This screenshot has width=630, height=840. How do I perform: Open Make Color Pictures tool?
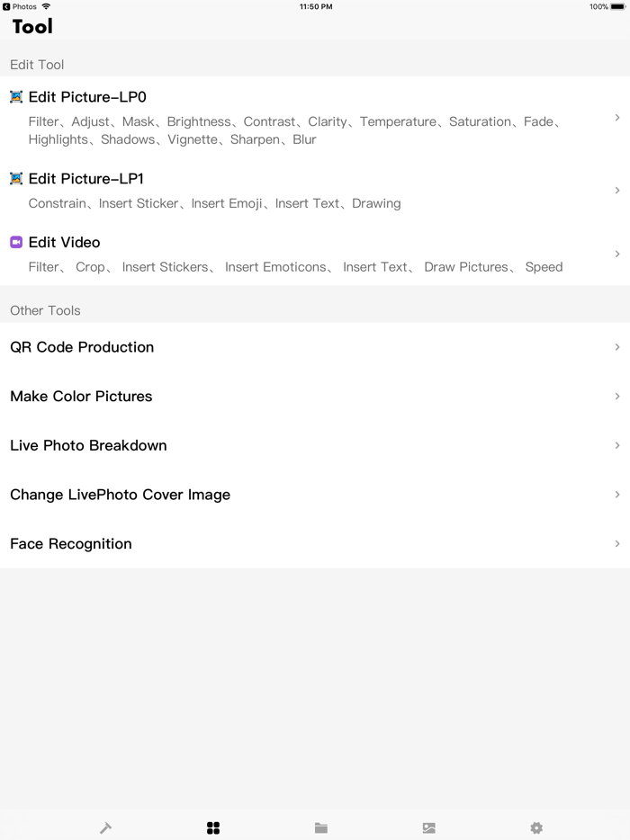click(81, 397)
